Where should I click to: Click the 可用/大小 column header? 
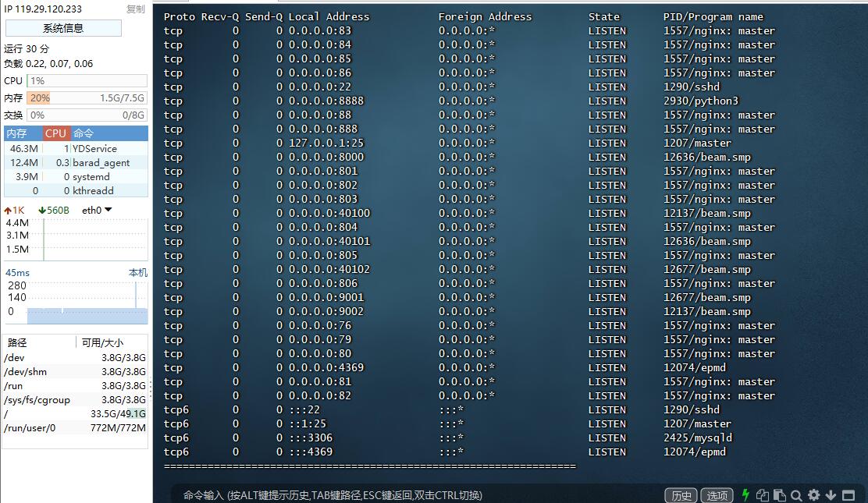(x=102, y=342)
